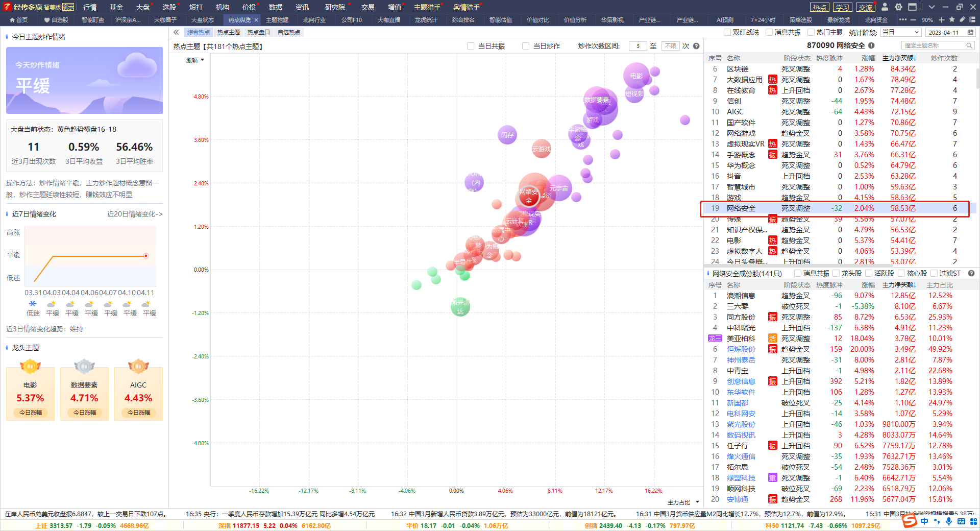Click the search magnifier icon in theme search box
This screenshot has height=531, width=980.
coord(969,45)
